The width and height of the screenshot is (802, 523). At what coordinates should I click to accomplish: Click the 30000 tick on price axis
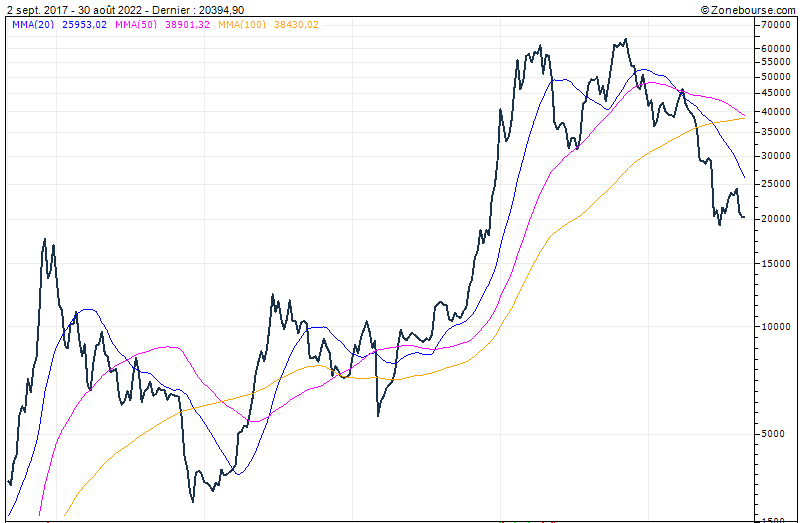coord(776,156)
